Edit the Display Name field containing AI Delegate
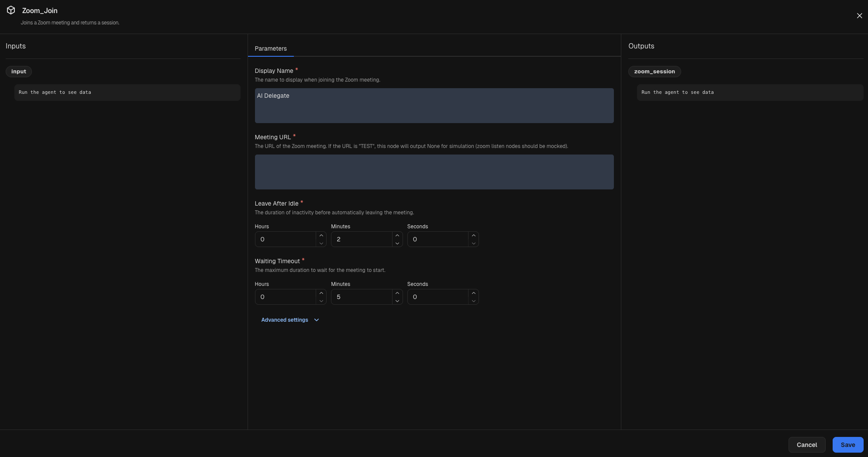Screen dimensions: 868x457 point(434,105)
